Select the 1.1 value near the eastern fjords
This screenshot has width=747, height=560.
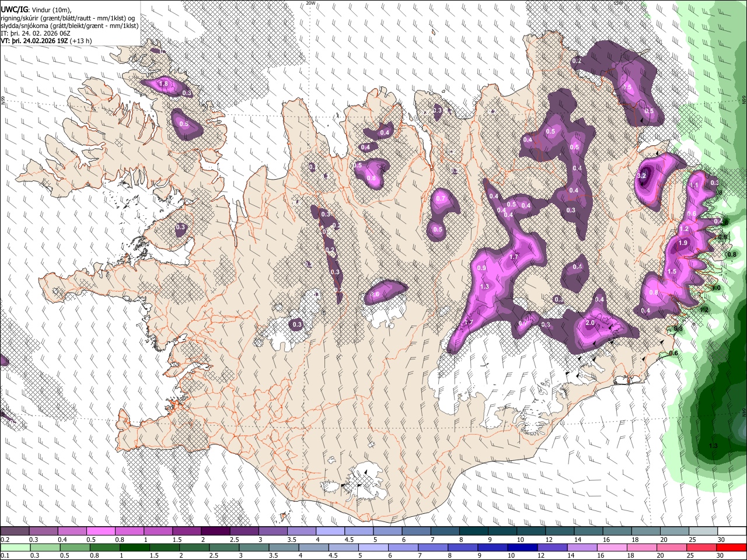point(694,185)
